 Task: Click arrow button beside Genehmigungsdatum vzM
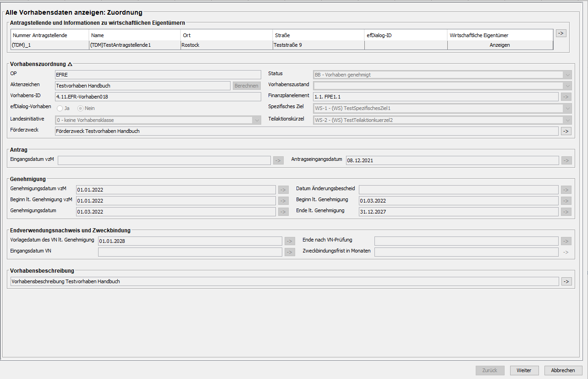point(283,190)
